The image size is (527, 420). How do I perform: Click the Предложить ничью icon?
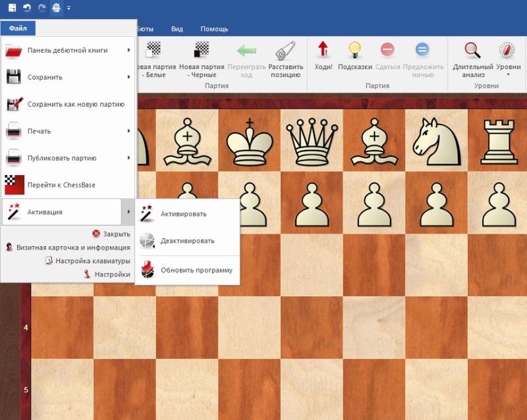coord(422,50)
